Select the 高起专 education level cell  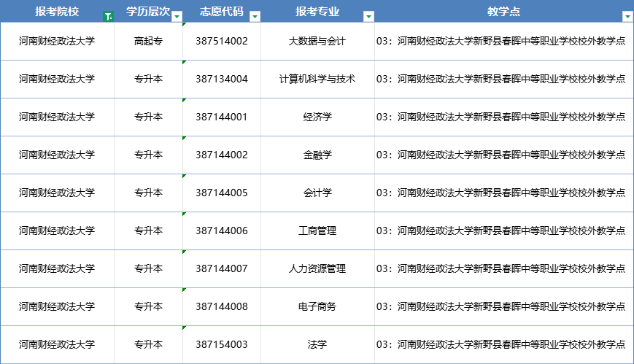tap(148, 41)
